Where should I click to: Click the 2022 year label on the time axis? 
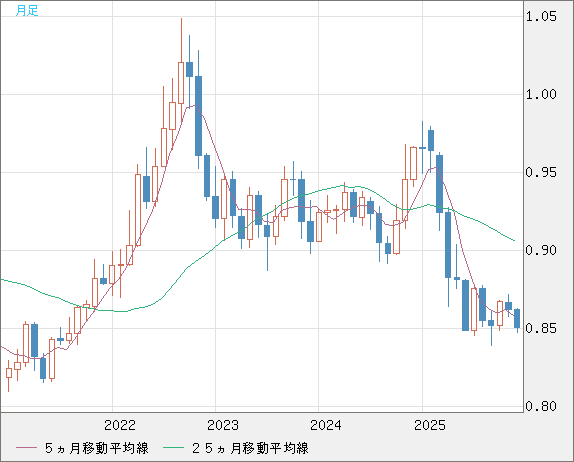120,425
